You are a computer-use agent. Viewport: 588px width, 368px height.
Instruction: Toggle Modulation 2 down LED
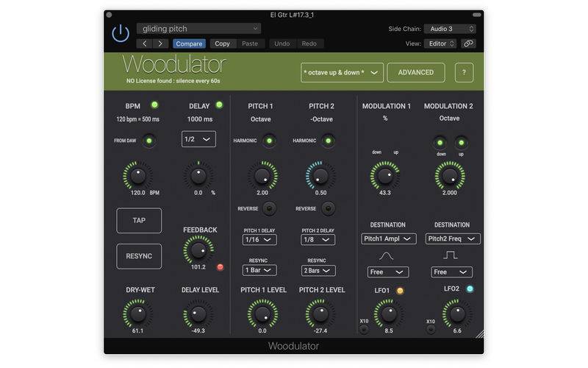coord(440,143)
